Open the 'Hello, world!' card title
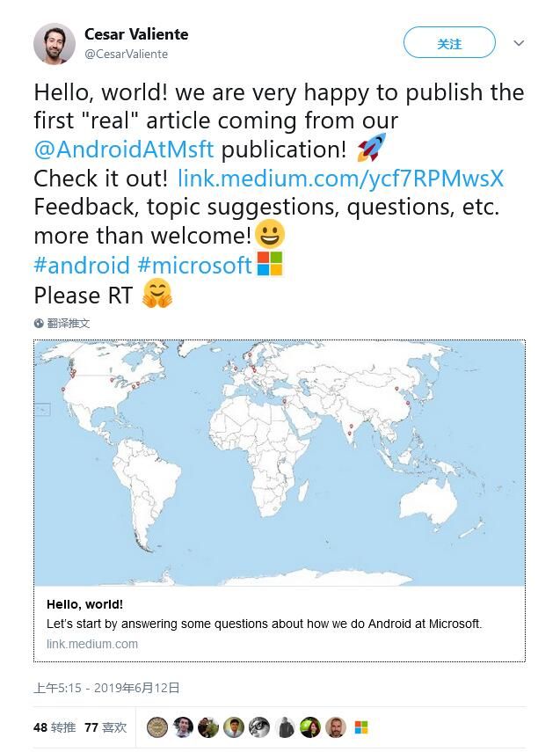 coord(85,604)
